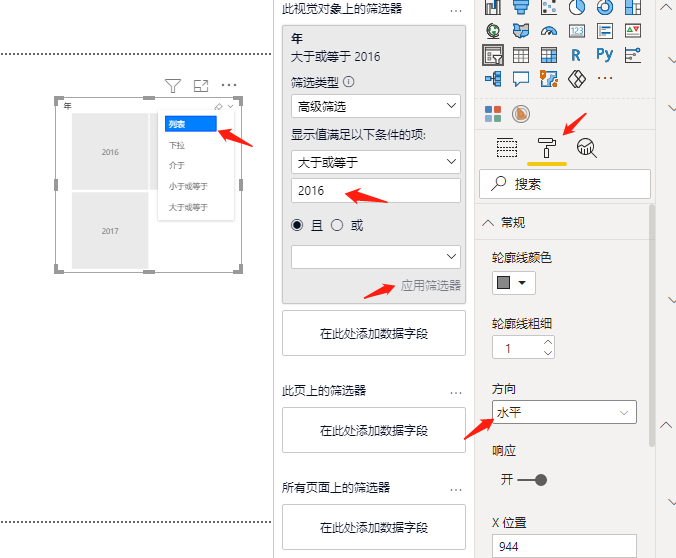Click the filter funnel icon above slicer
Screen dimensions: 676x558
coord(172,86)
